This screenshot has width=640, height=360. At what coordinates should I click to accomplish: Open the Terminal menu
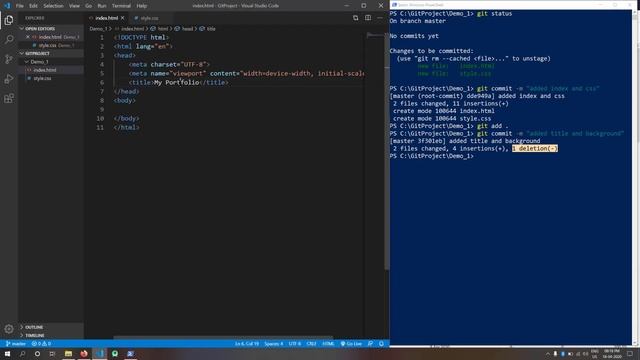coord(121,6)
